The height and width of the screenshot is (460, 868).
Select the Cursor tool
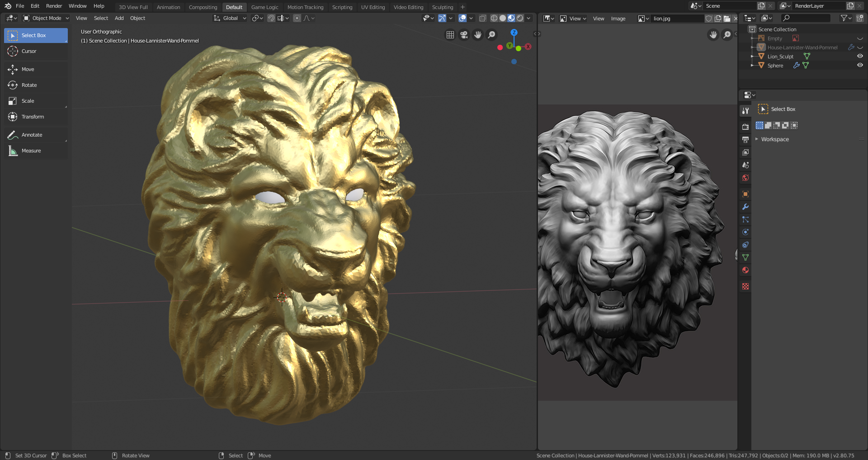pos(36,51)
